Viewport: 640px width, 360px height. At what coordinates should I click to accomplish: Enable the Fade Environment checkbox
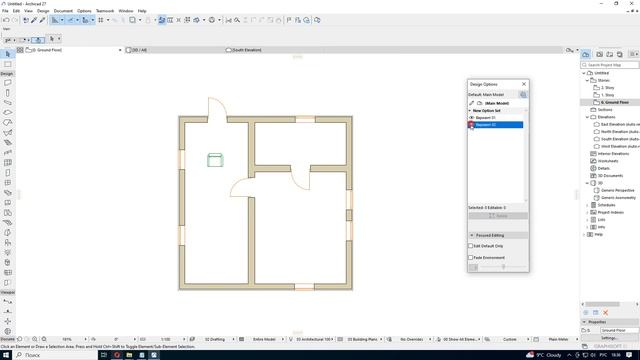[x=471, y=258]
